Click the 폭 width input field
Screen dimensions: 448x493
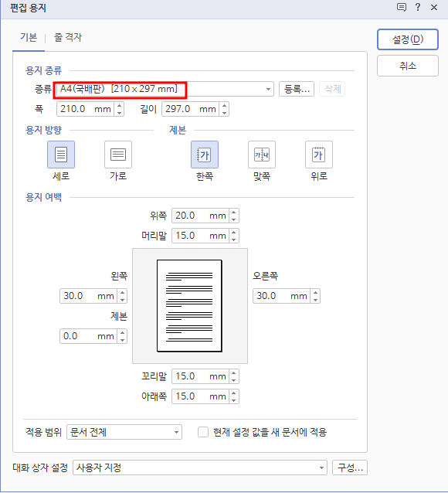[85, 109]
